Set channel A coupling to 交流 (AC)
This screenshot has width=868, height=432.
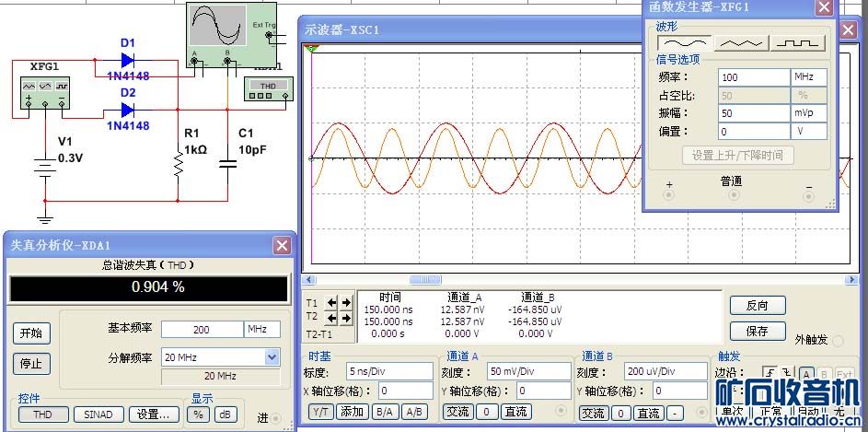(x=458, y=413)
